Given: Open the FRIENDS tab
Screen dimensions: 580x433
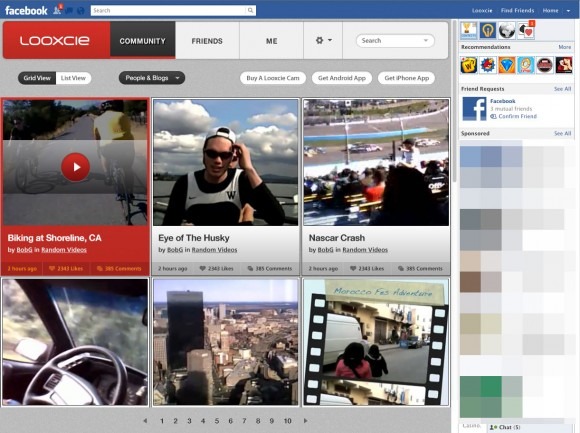Looking at the screenshot, I should pyautogui.click(x=207, y=40).
